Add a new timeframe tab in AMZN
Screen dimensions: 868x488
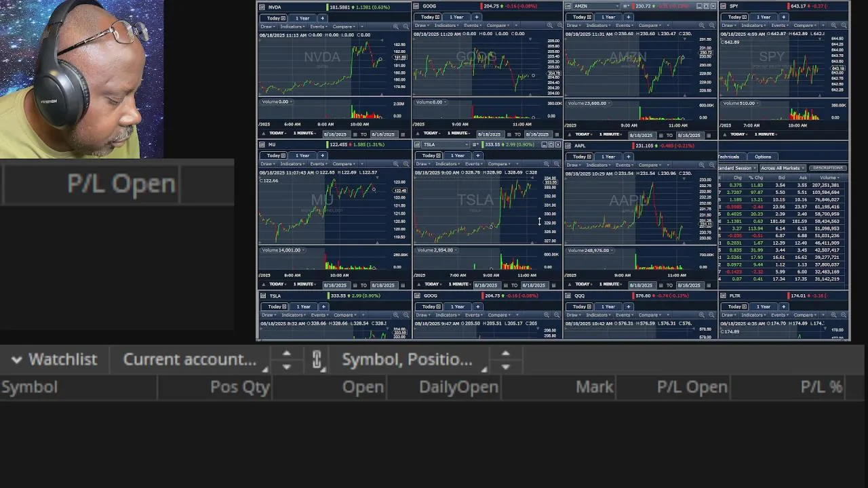point(628,17)
